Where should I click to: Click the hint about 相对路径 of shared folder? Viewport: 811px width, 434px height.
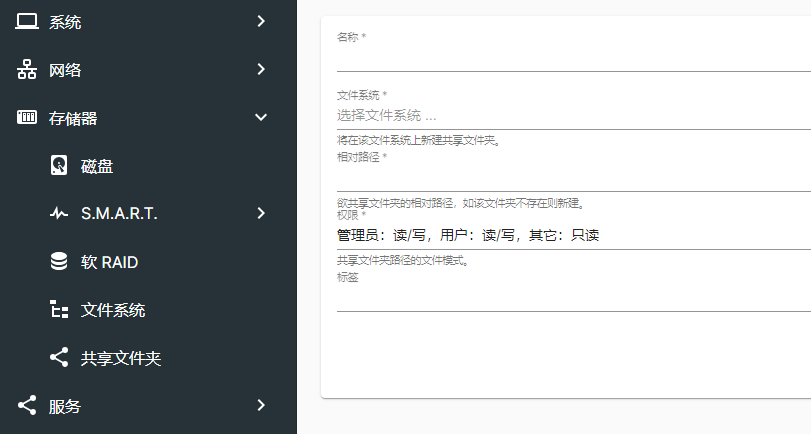coord(461,203)
